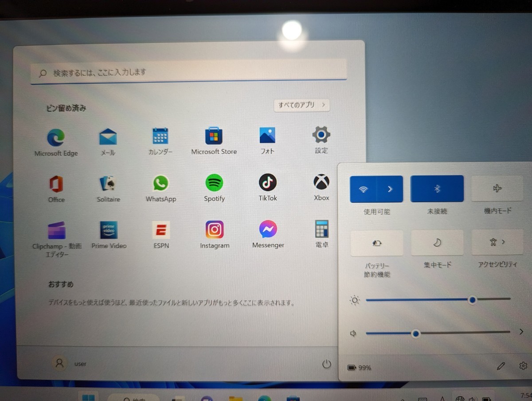The height and width of the screenshot is (401, 532).
Task: Click the 99% battery indicator
Action: pos(360,368)
